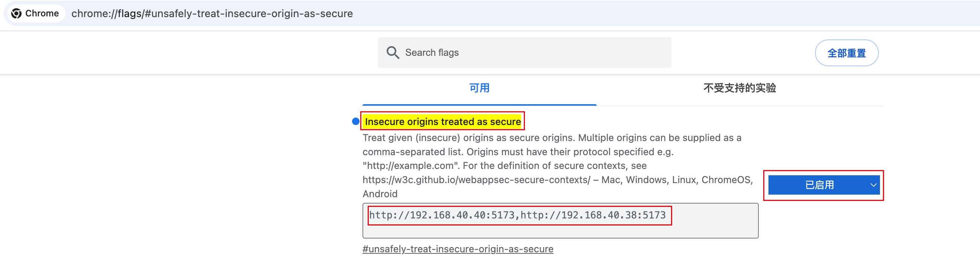Click the http://192.168.40.38:5173 origin entry

click(593, 215)
